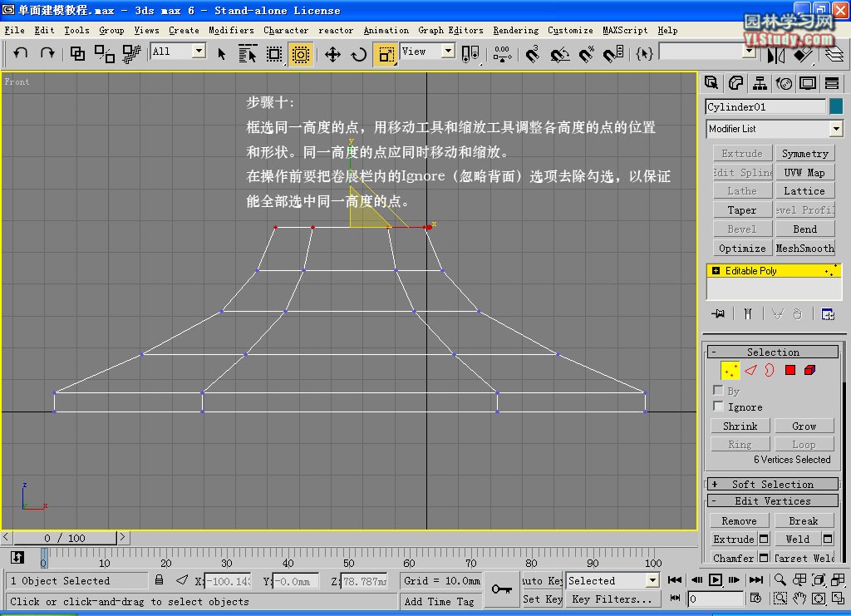Expand the Editable Poly stack entry
Screen dimensions: 851x616
coord(716,270)
